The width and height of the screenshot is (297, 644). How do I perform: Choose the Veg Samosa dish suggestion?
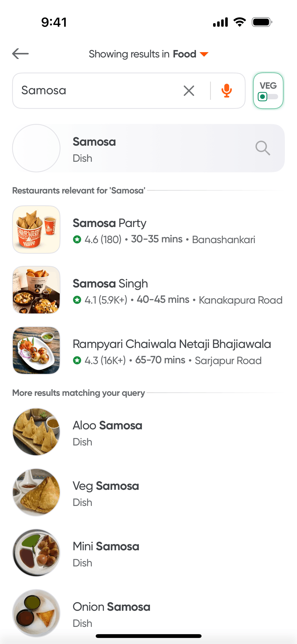(106, 486)
